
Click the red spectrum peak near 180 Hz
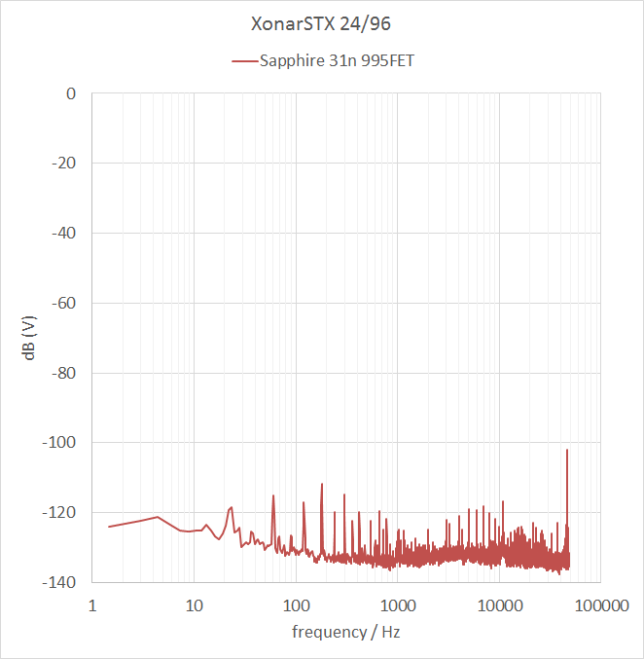[322, 517]
